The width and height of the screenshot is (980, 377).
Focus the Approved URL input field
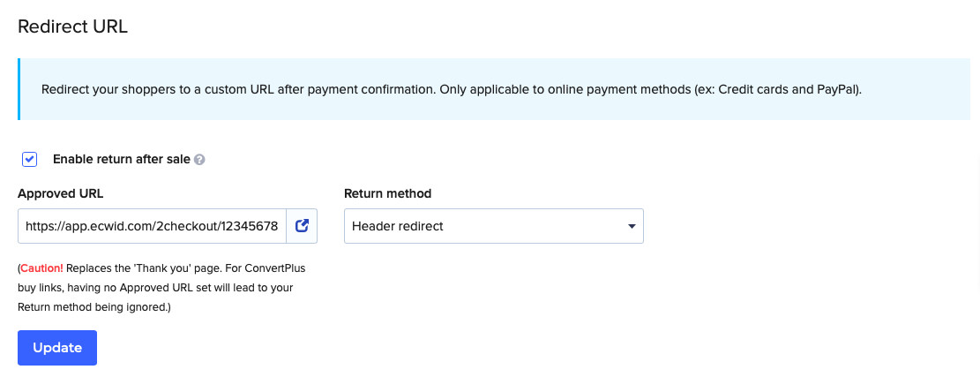coord(153,226)
